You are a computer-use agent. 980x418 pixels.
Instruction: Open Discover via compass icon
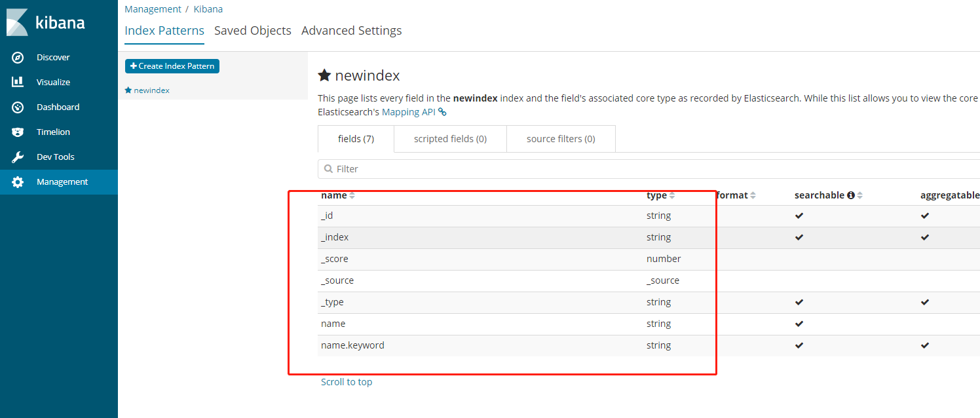18,58
